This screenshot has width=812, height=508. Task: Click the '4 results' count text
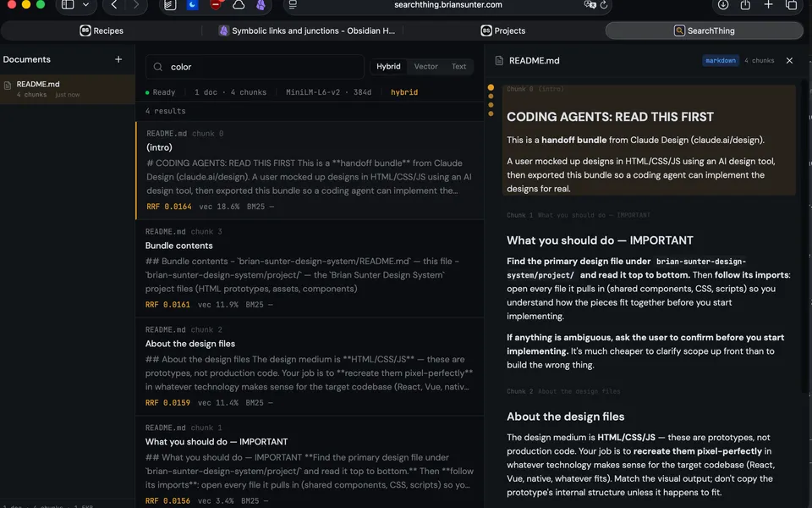pyautogui.click(x=165, y=111)
